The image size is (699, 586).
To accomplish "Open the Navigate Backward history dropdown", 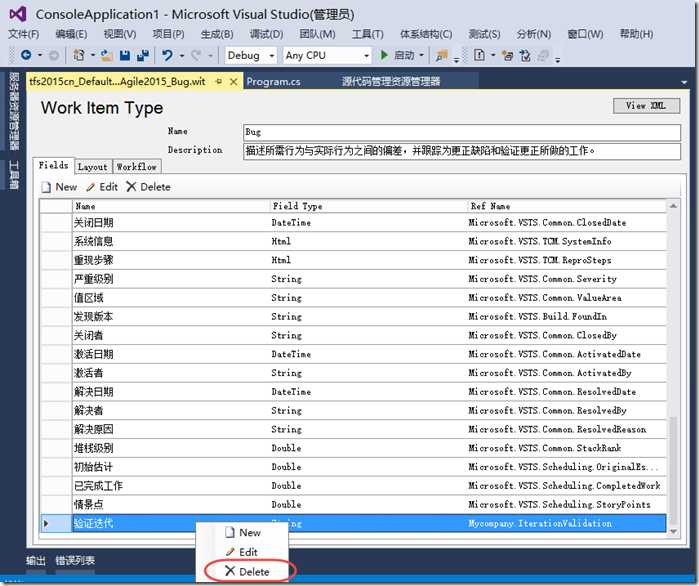I will 40,55.
